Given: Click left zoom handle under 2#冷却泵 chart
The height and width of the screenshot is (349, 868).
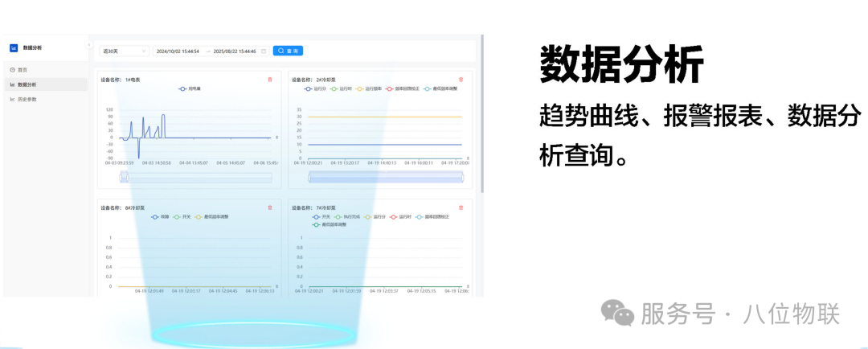Looking at the screenshot, I should pos(310,177).
